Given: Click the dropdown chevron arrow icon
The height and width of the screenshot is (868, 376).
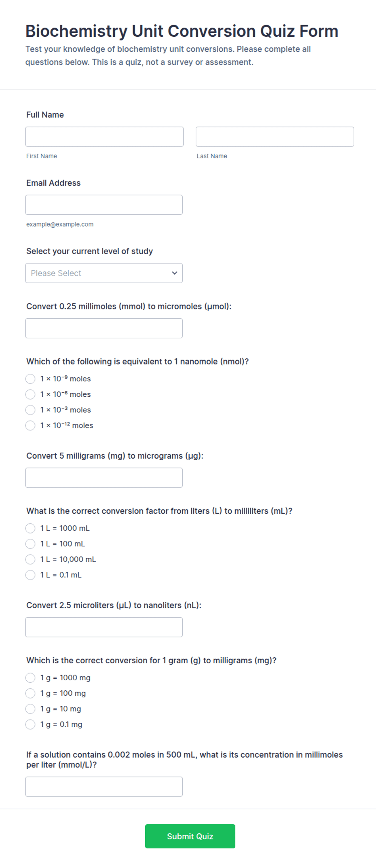Looking at the screenshot, I should [175, 273].
